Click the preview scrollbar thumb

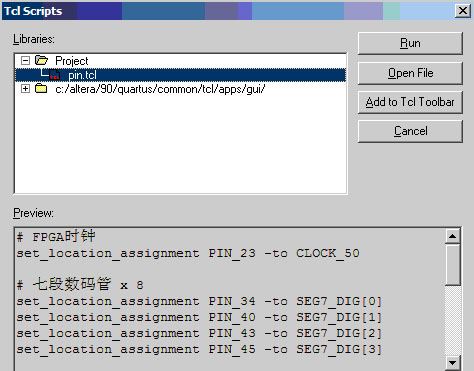pos(453,264)
